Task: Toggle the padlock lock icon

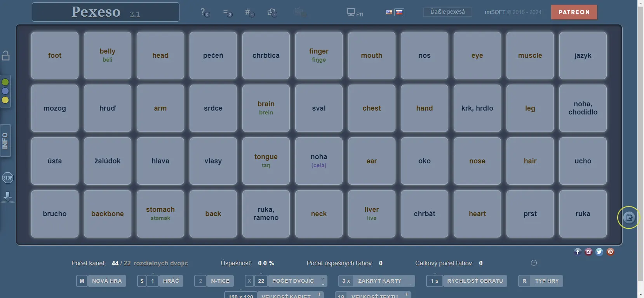Action: point(6,55)
